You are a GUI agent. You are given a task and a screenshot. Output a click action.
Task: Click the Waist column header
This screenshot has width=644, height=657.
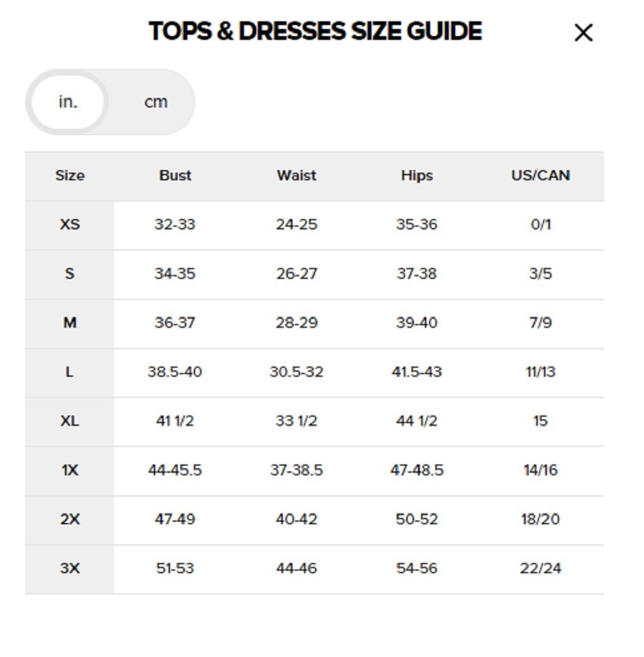[296, 176]
